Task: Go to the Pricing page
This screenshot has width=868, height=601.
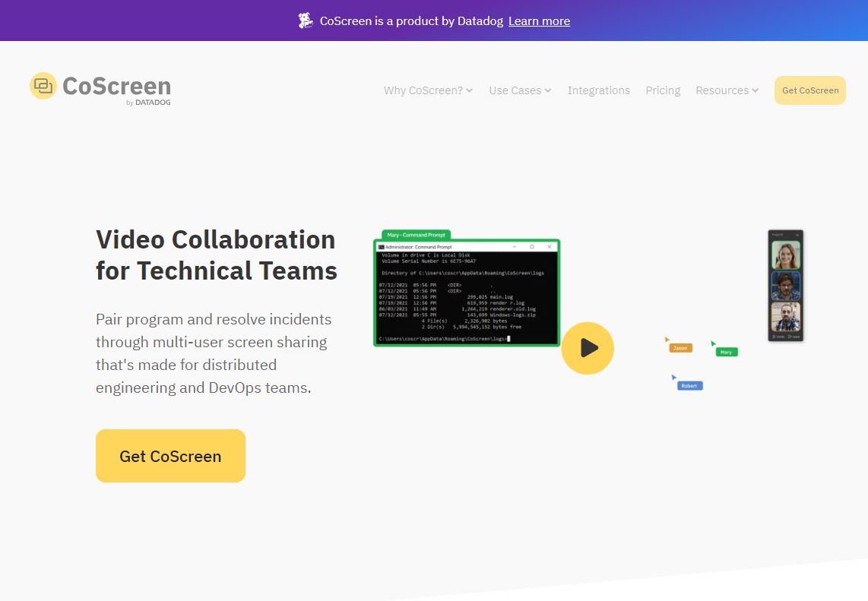Action: pos(663,90)
